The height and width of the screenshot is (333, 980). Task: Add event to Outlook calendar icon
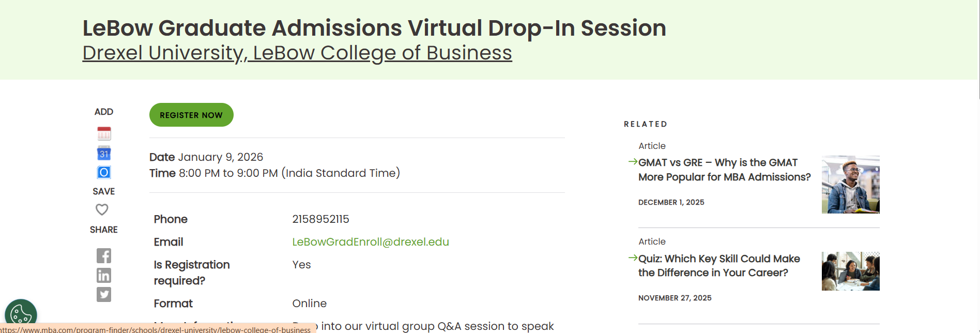pyautogui.click(x=104, y=172)
